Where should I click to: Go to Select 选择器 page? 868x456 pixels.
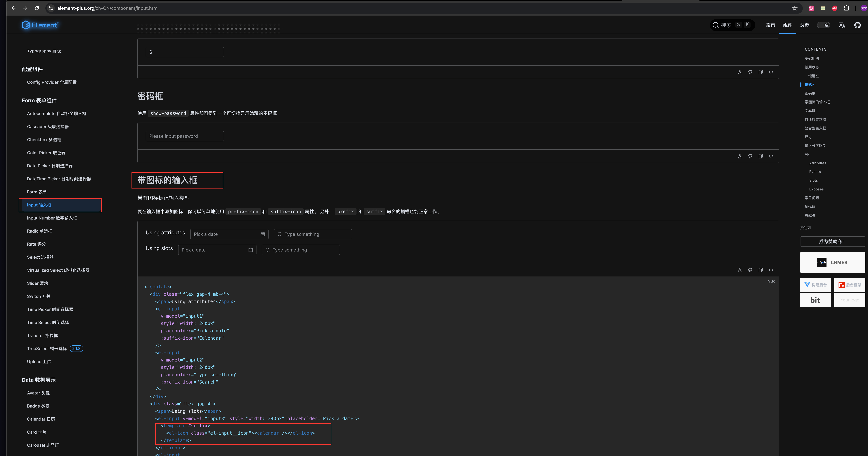tap(40, 257)
